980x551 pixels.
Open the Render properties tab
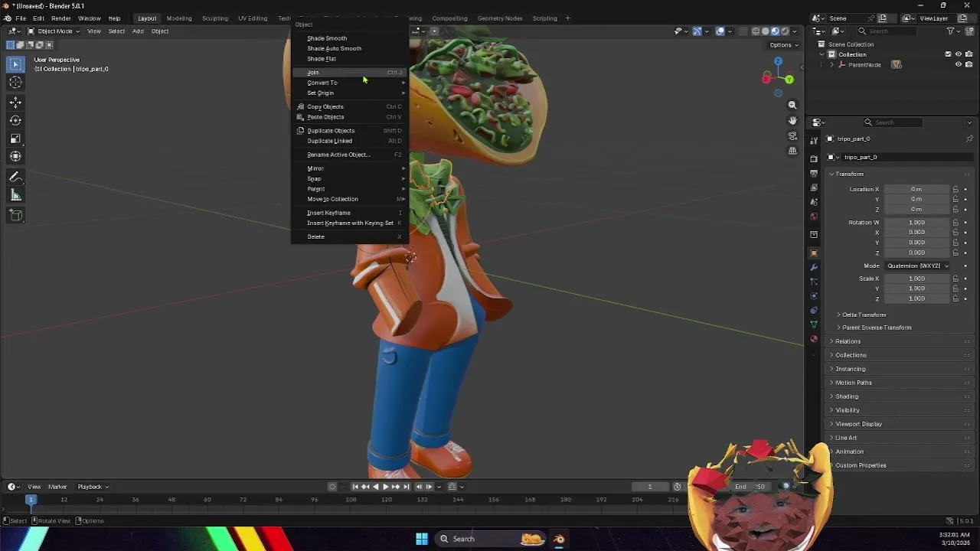[814, 159]
